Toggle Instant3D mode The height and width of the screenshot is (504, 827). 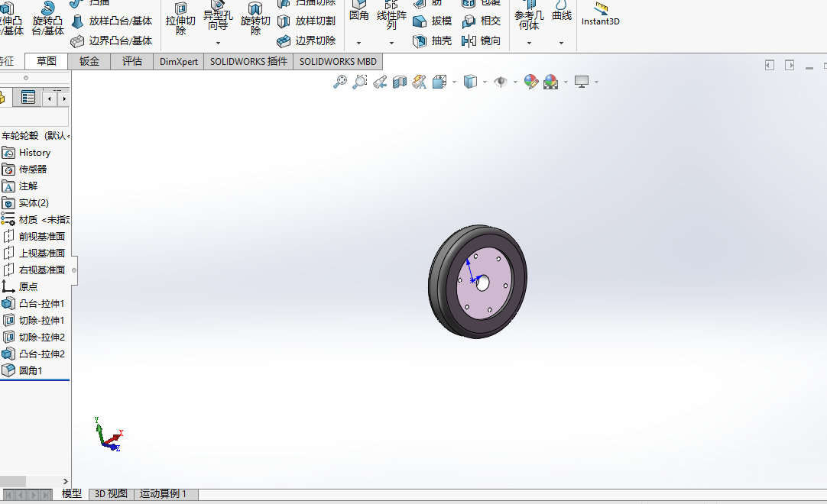pyautogui.click(x=601, y=15)
